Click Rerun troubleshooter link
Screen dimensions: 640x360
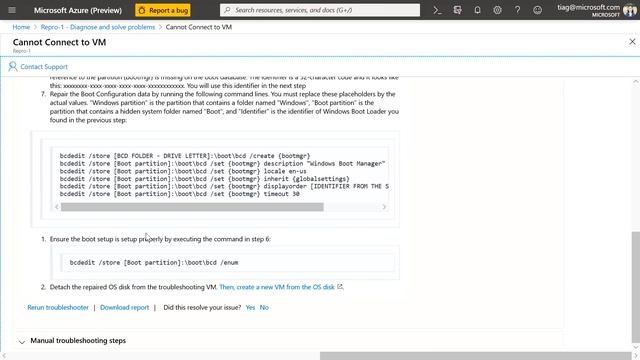click(x=58, y=307)
